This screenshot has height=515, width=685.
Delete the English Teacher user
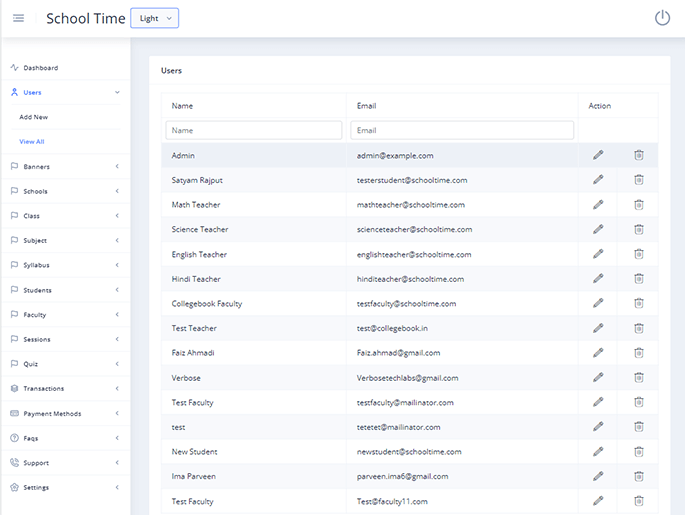(x=639, y=254)
